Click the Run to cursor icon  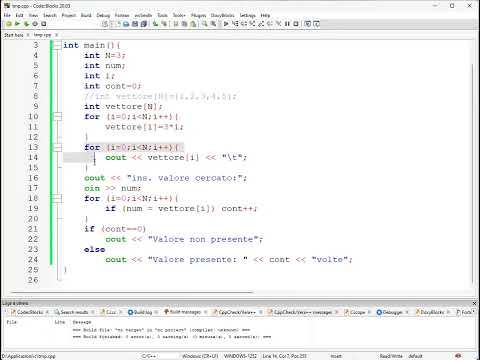(236, 24)
